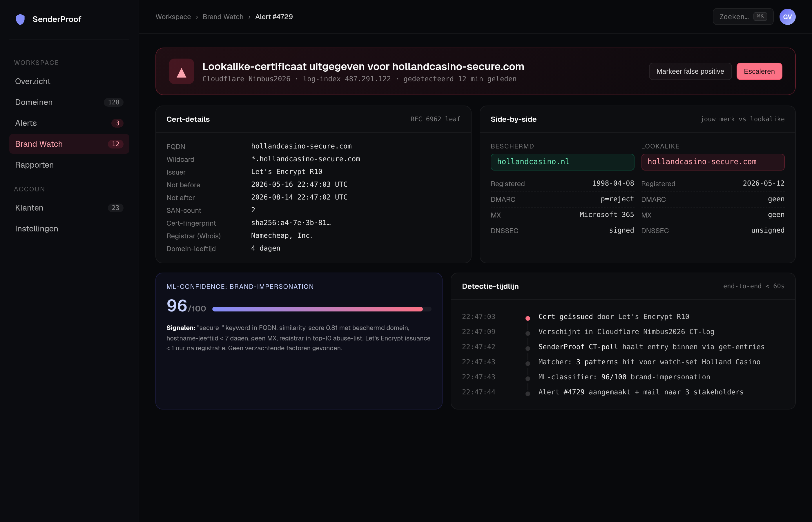Click the Detectie-tijdlijn panel title
Image resolution: width=812 pixels, height=522 pixels.
click(x=490, y=287)
